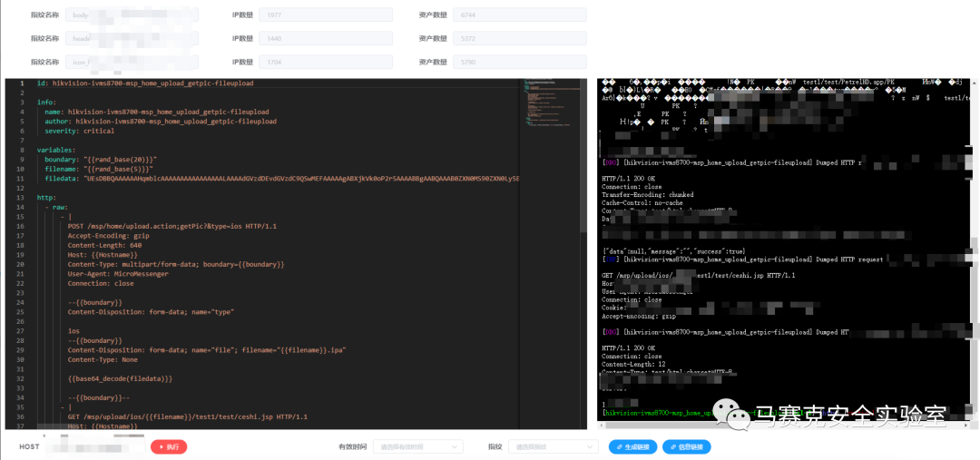Click the 'Accept-Encoding: gzip' line in editor
Screen dimensions: 980x460
[x=108, y=236]
